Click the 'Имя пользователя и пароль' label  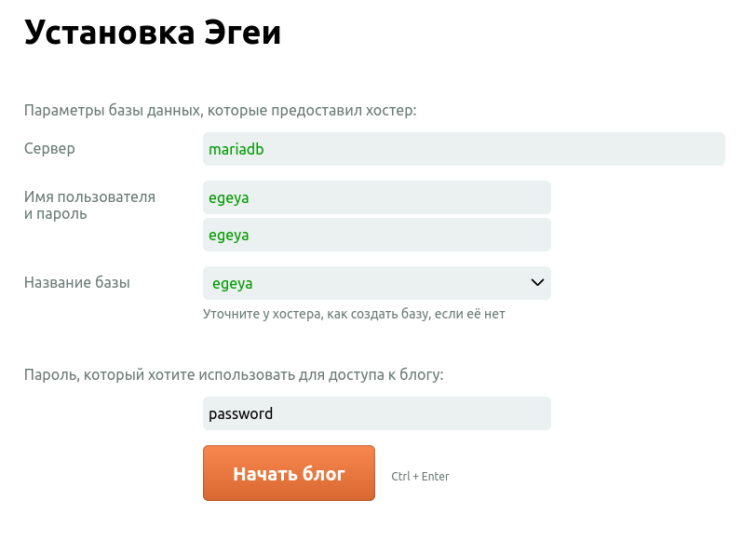[x=89, y=205]
